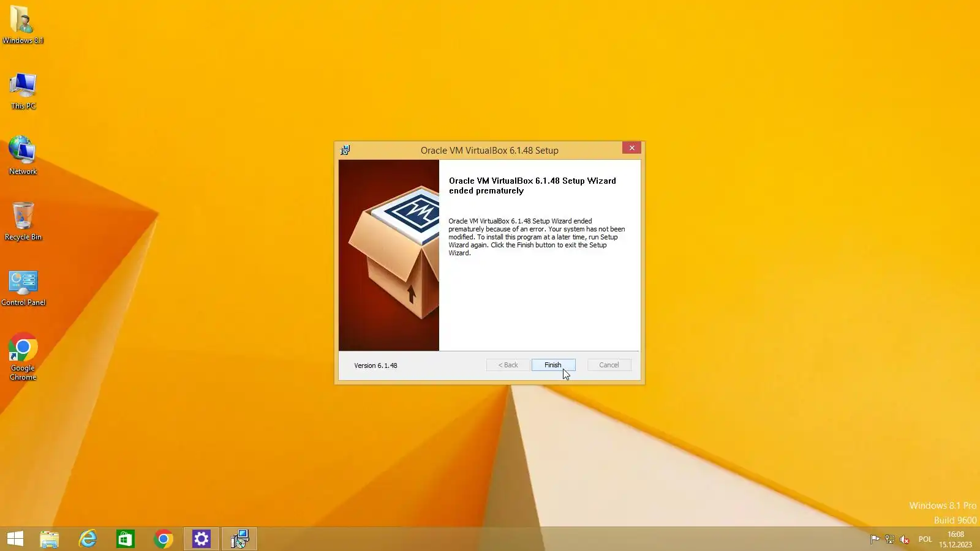Click the Version 6.1.48 label
980x551 pixels.
point(375,365)
